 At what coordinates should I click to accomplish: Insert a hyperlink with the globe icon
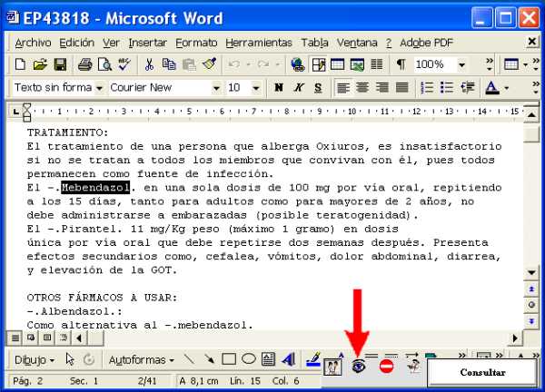point(298,64)
